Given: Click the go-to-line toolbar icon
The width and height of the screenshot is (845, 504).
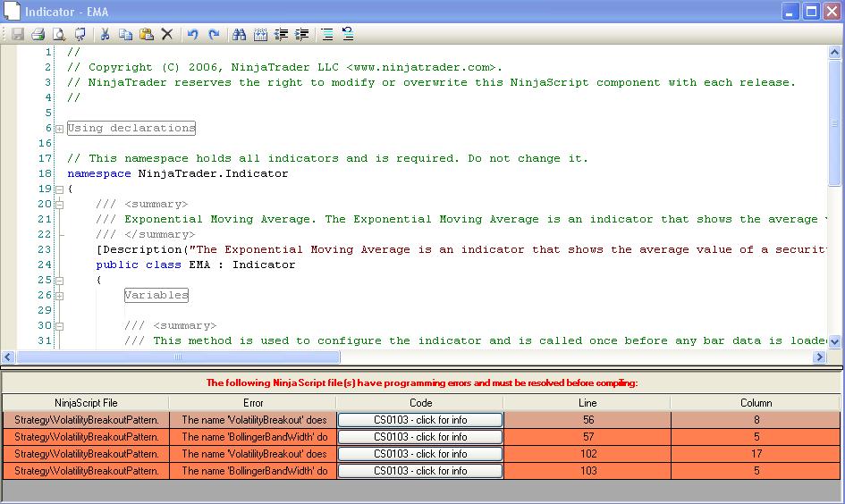Looking at the screenshot, I should pyautogui.click(x=260, y=35).
